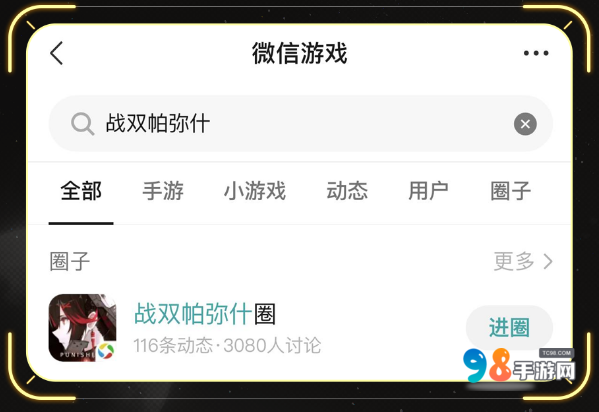Select the 动态 tab

click(x=347, y=191)
